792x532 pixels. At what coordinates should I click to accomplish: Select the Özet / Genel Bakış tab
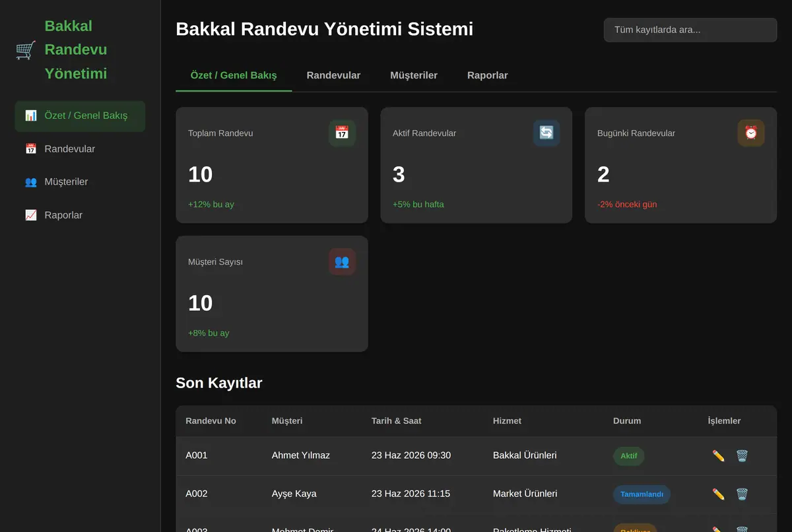tap(234, 75)
